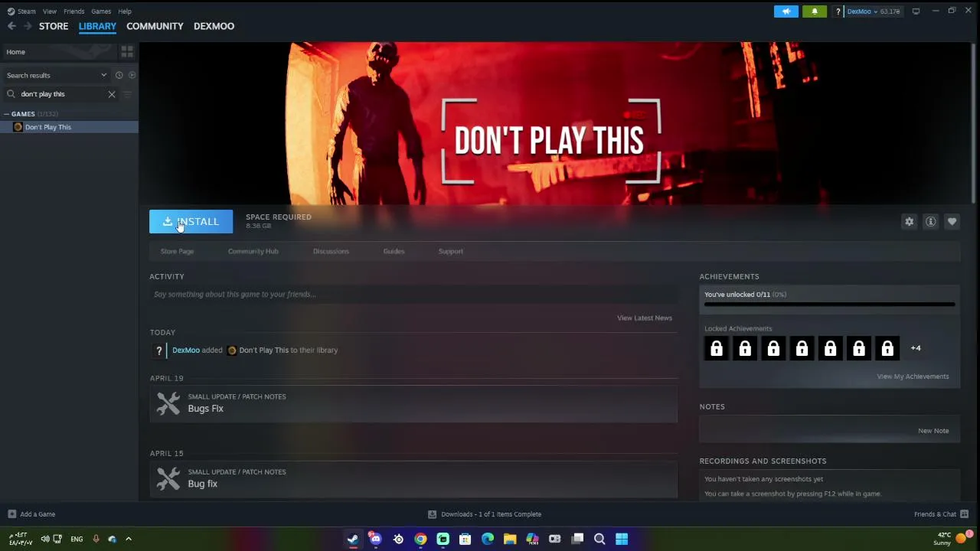Open Google Chrome from the taskbar
Image resolution: width=980 pixels, height=551 pixels.
[x=420, y=539]
